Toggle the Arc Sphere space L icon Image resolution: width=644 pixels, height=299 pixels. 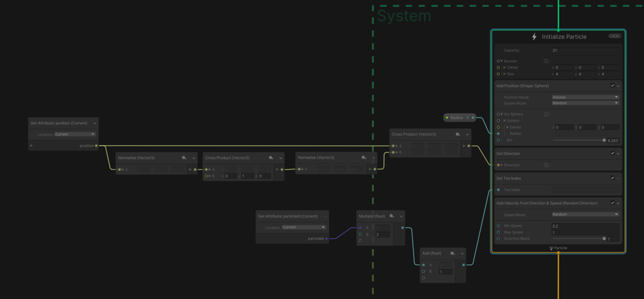pos(546,114)
